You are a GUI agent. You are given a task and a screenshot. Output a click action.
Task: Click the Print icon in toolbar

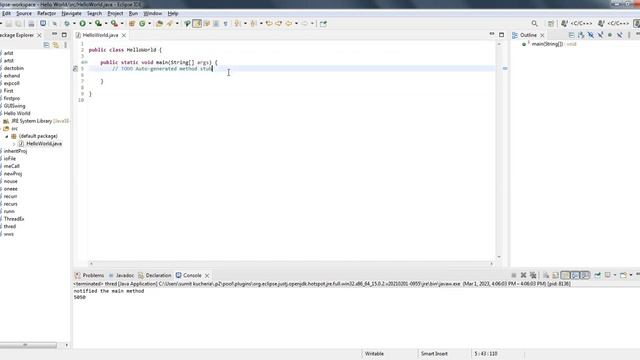(x=31, y=24)
